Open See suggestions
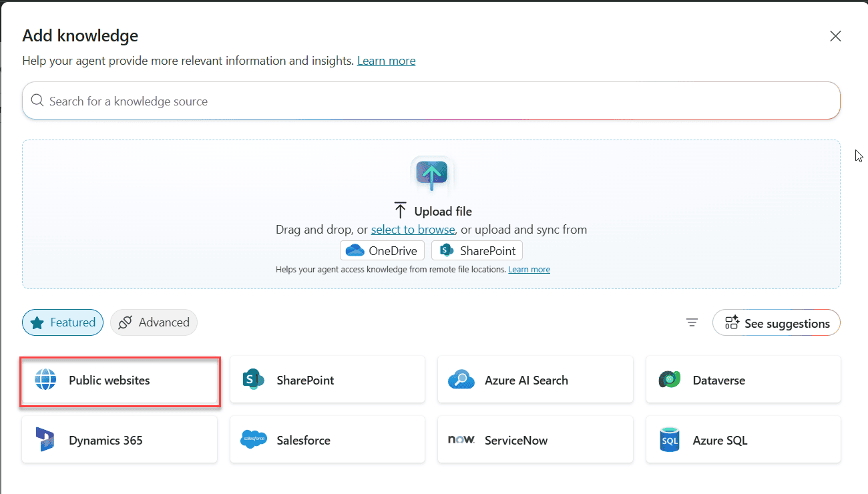 (x=777, y=323)
